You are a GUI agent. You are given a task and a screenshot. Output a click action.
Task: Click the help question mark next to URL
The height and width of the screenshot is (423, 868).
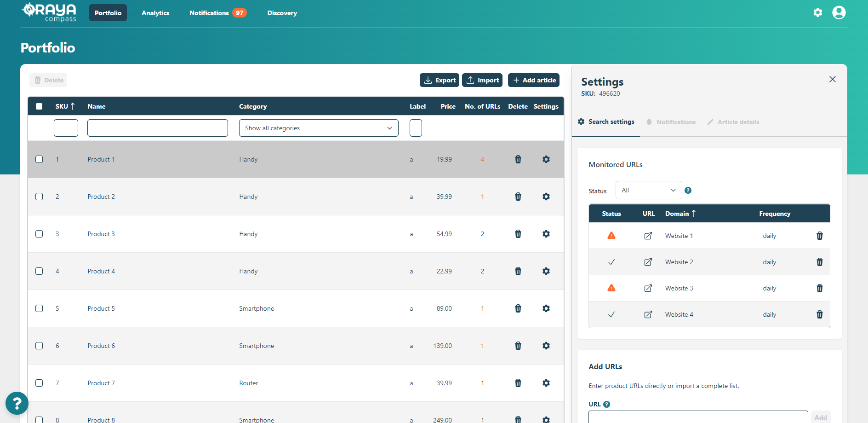606,404
